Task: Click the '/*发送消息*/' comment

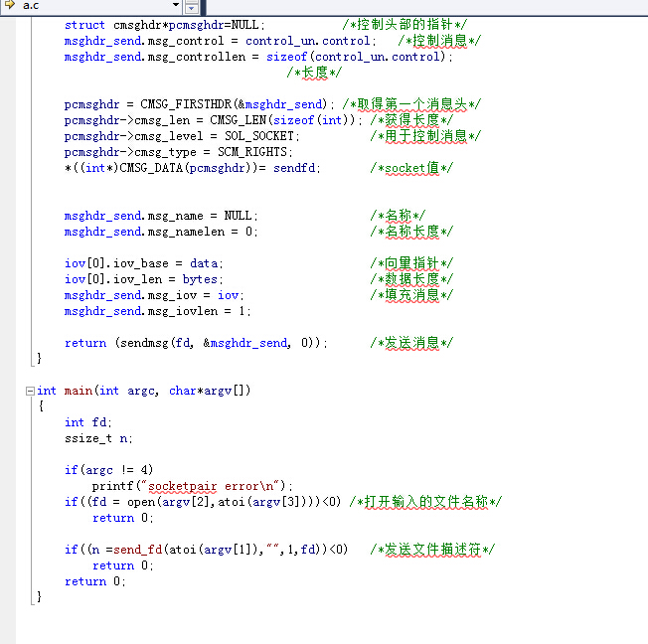Action: point(411,343)
